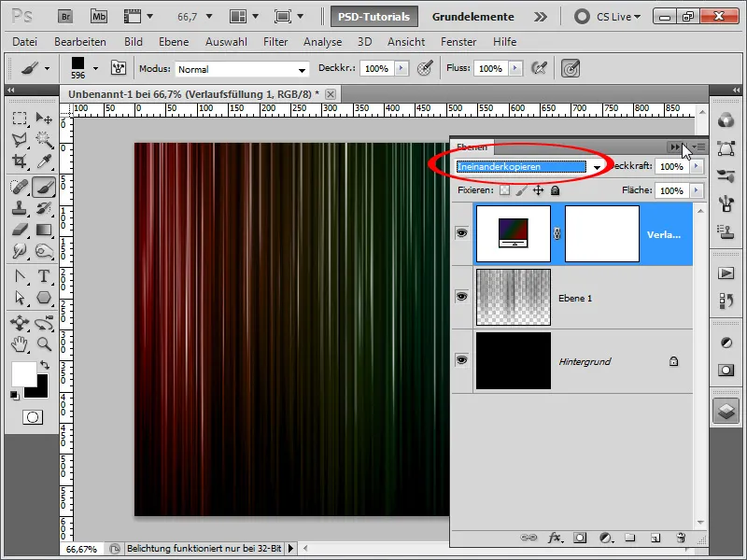Switch to the Ebenen panel tab
Viewport: 747px width, 560px height.
[x=472, y=147]
